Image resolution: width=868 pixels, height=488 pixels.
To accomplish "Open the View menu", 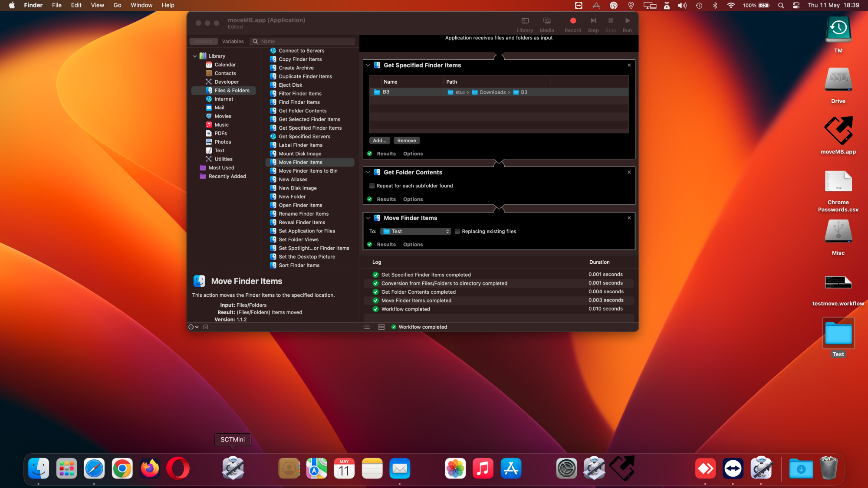I will [97, 5].
